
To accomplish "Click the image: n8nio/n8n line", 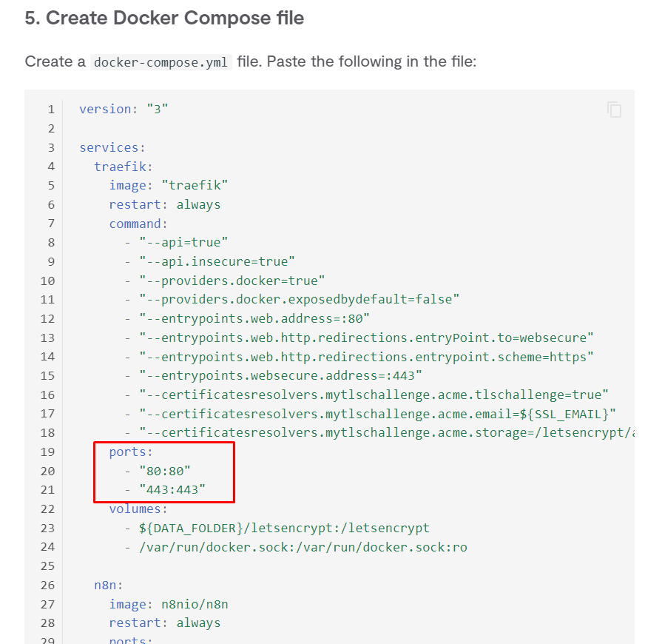I will click(169, 604).
